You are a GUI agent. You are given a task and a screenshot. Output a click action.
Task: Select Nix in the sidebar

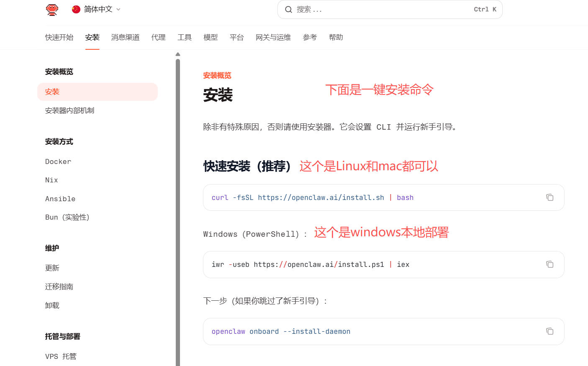tap(51, 180)
